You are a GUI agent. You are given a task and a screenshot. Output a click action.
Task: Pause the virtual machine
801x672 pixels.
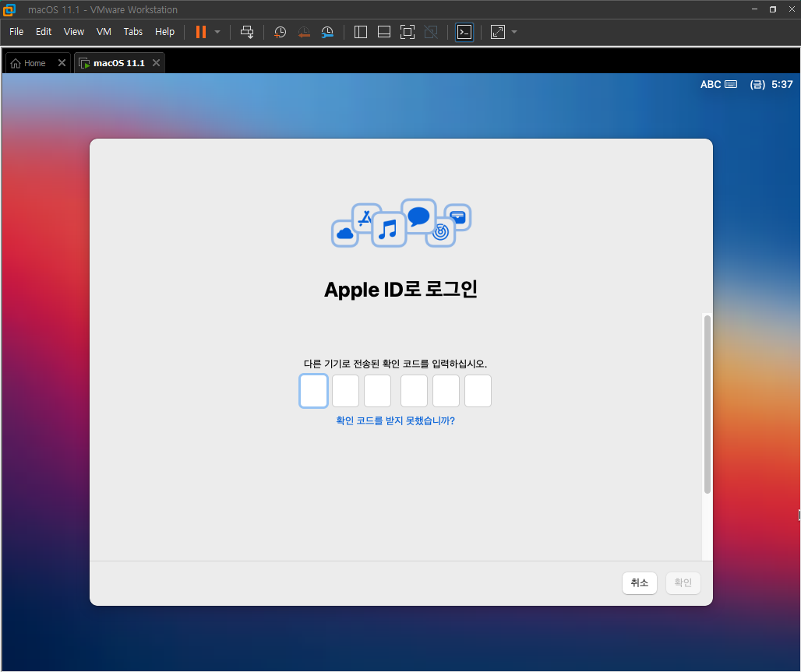201,32
